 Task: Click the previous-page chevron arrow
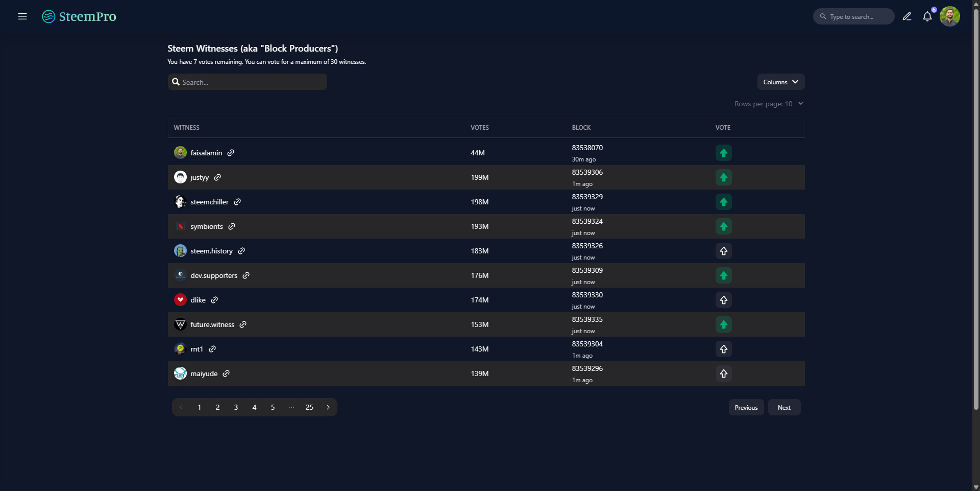pos(181,407)
